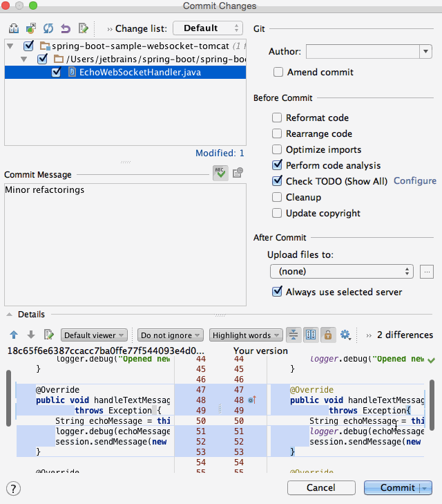This screenshot has height=504, width=442.
Task: Click the Configure link
Action: click(x=414, y=181)
